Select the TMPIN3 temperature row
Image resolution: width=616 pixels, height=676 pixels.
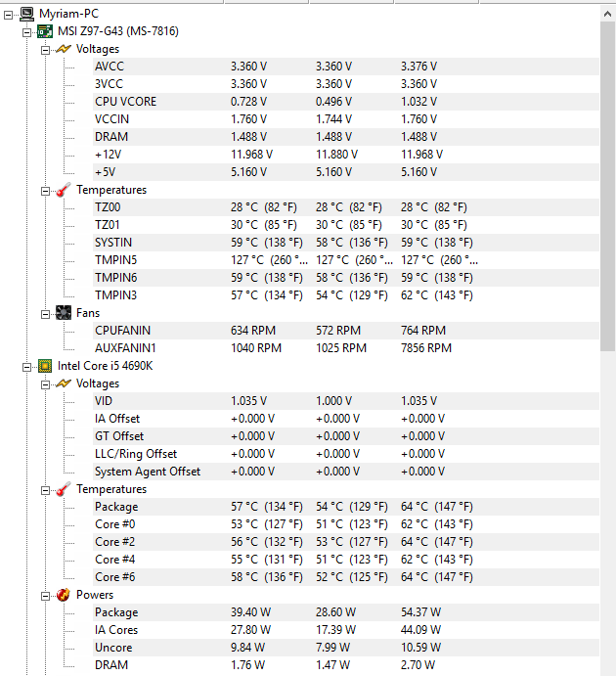(x=346, y=295)
